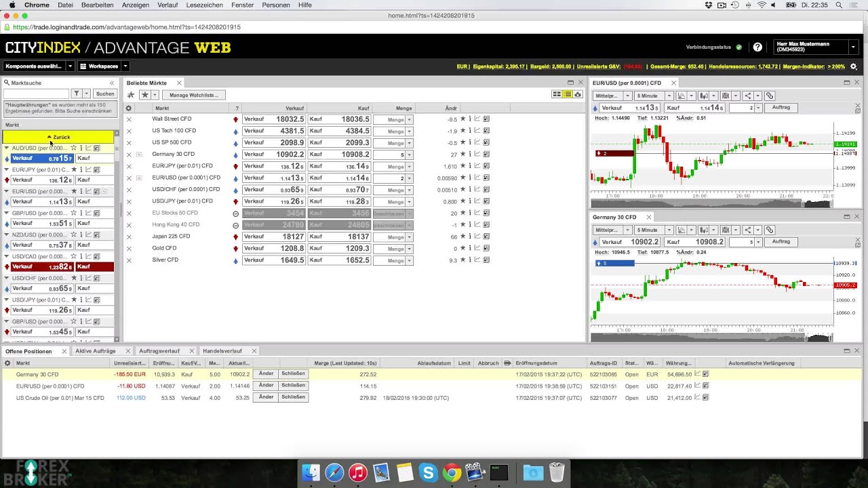
Task: Open Offene Positionen column settings gear
Action: click(7, 363)
